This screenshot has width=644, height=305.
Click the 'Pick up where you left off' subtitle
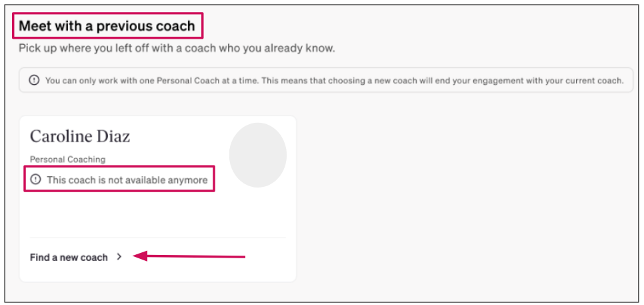point(177,49)
